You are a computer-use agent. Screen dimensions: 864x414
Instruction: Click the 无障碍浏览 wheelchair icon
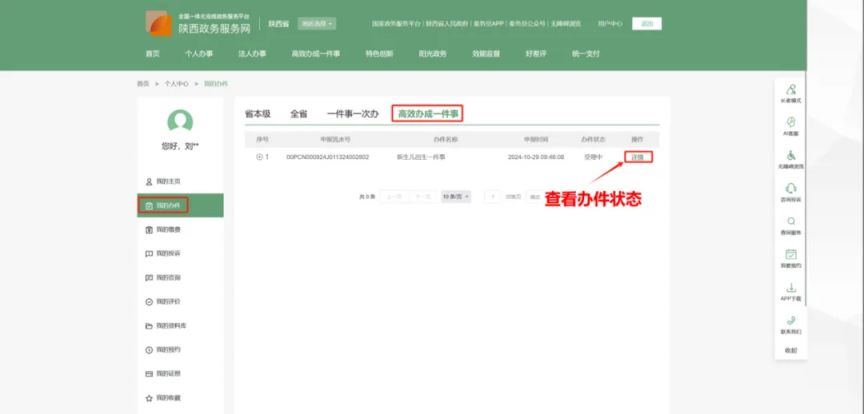click(x=791, y=155)
